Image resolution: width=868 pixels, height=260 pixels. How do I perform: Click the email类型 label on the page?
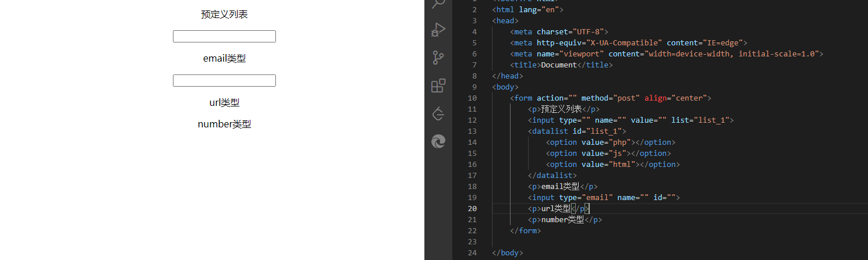224,59
